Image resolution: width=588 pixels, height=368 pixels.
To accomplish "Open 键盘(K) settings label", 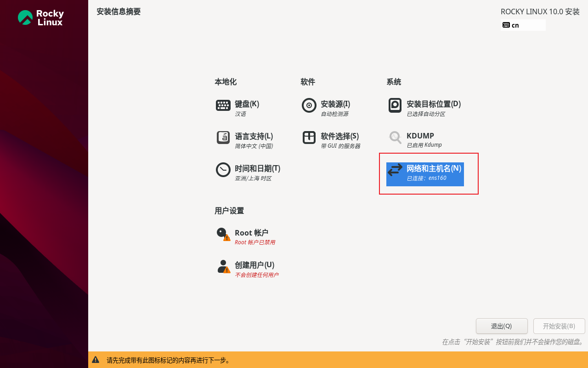I will [247, 104].
